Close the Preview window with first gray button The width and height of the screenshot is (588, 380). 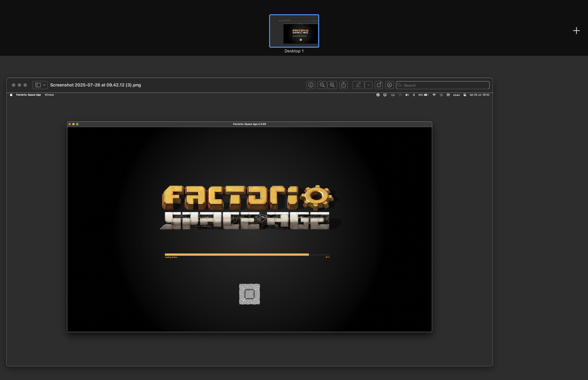pos(14,85)
